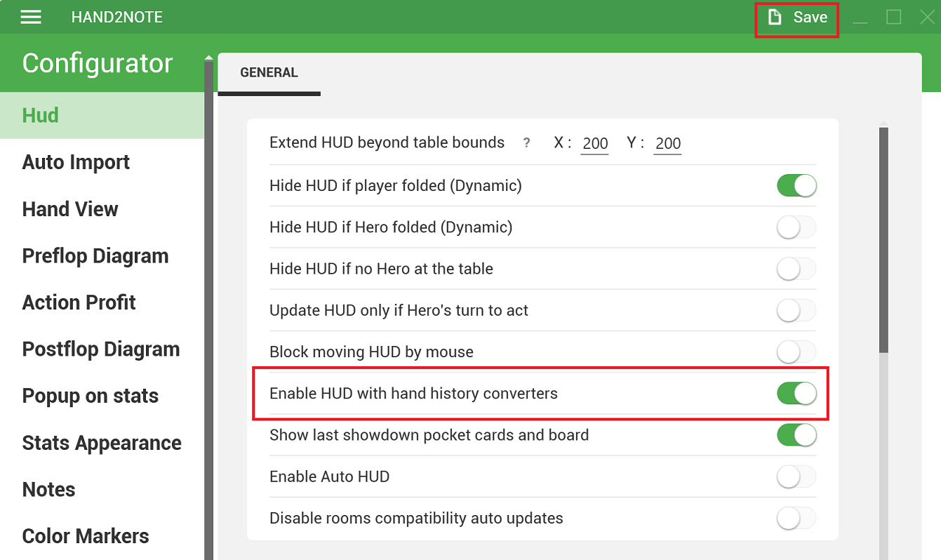Click the Configurator heading
The image size is (941, 560).
point(98,63)
